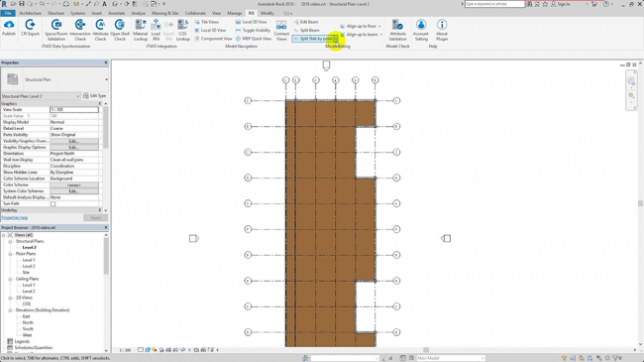Click Edit button for Graphic Display Options

pos(74,147)
